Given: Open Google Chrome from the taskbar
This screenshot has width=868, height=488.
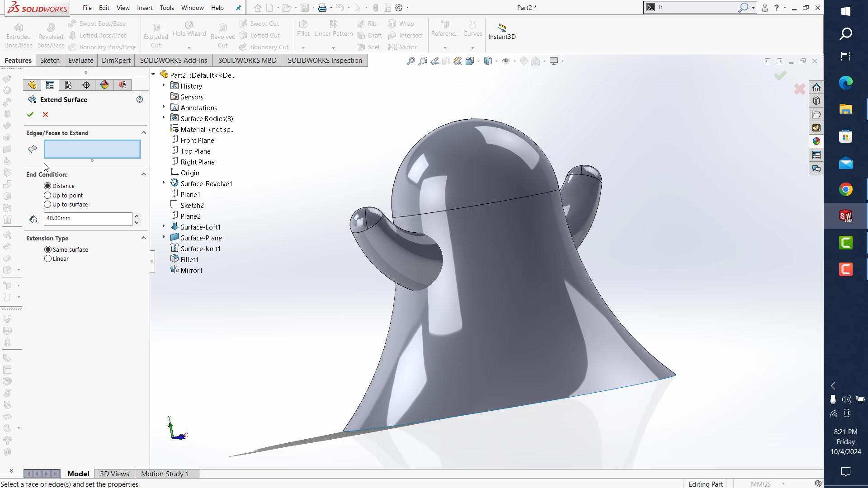Looking at the screenshot, I should coord(845,190).
